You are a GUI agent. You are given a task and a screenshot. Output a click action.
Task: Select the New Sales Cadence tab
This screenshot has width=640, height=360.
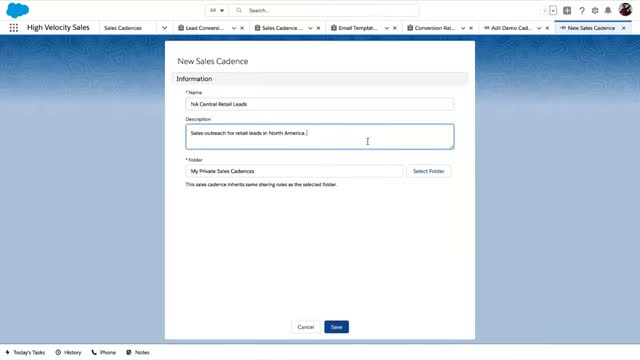point(591,28)
